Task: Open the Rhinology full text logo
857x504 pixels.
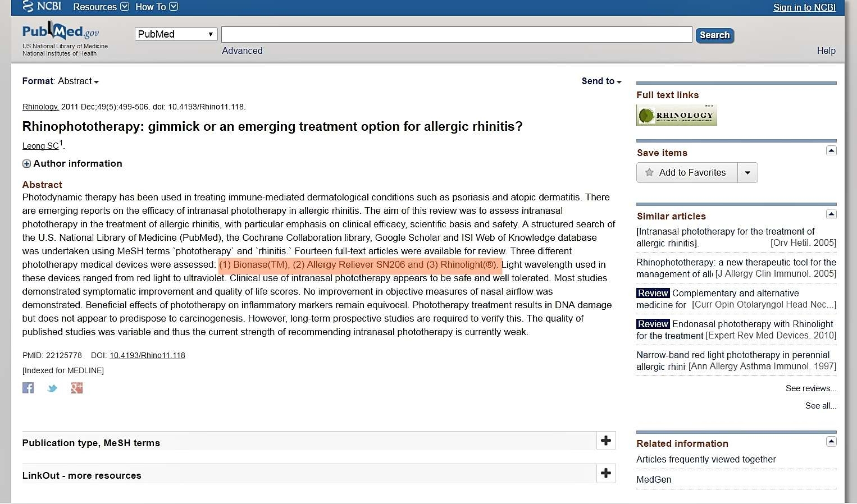Action: pyautogui.click(x=676, y=115)
